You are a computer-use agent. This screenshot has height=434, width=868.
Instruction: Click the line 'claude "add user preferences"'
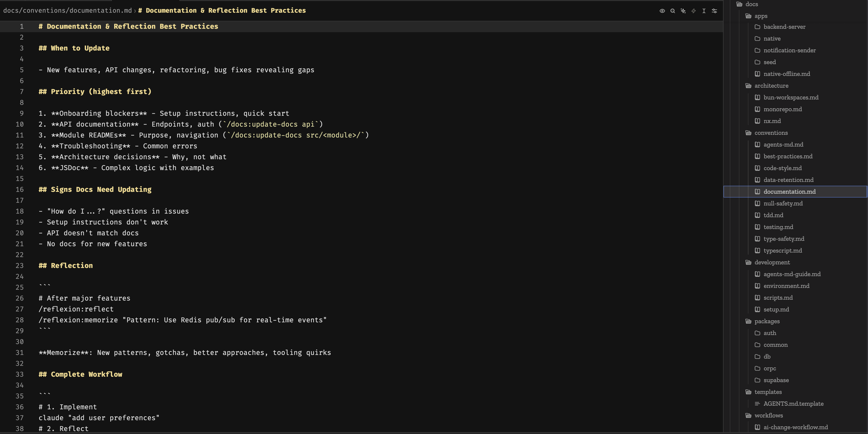tap(99, 418)
